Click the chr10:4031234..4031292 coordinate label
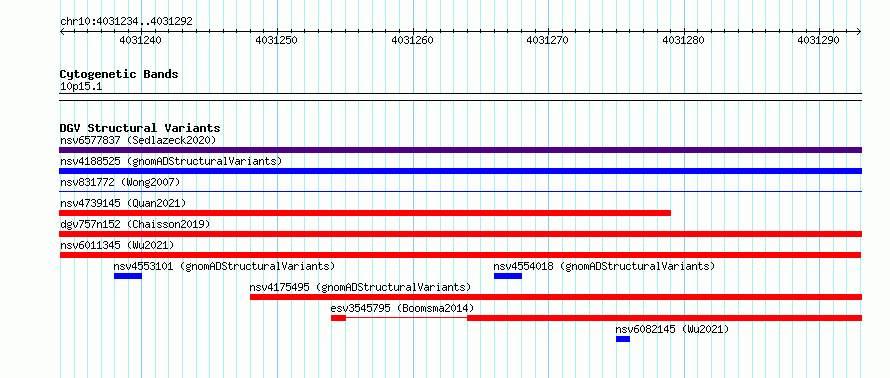 (x=126, y=22)
